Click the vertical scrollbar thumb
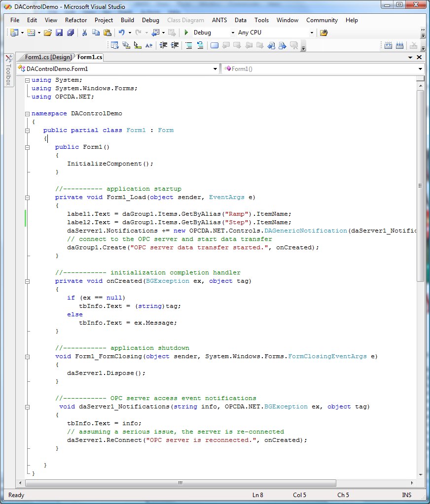Image resolution: width=430 pixels, height=504 pixels. 420,186
